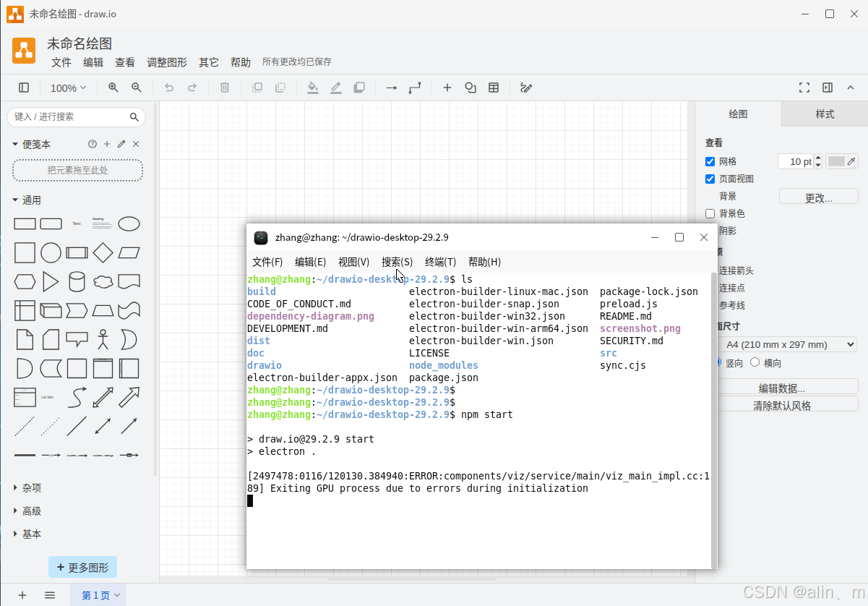Add a new page with the plus button
This screenshot has width=868, height=606.
point(22,595)
